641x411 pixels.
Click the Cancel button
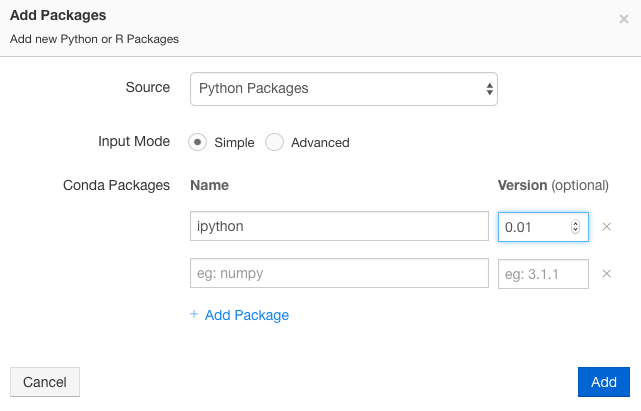click(x=45, y=382)
